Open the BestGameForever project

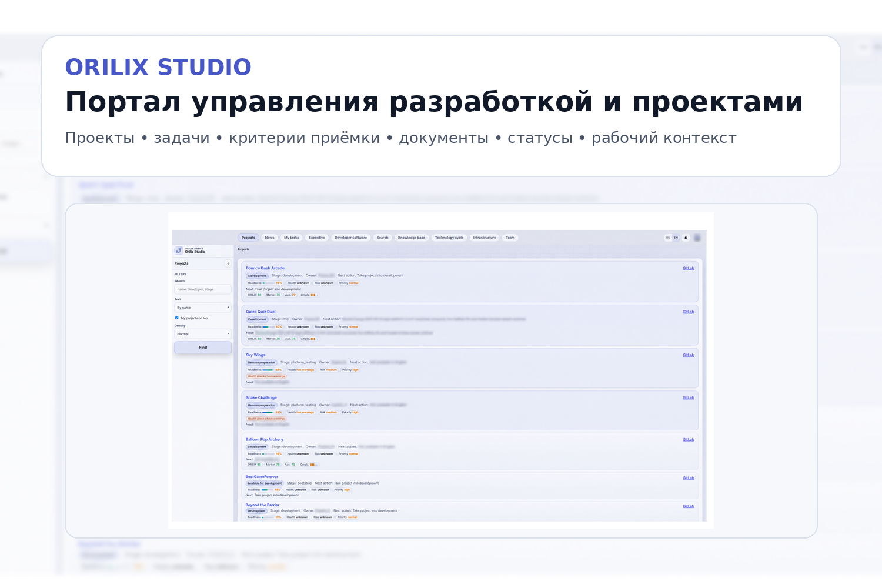point(262,477)
